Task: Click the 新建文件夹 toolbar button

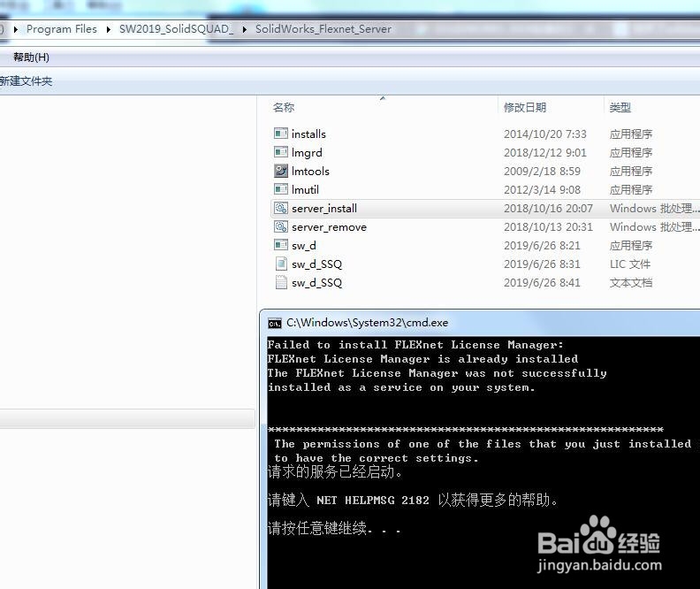Action: click(26, 81)
